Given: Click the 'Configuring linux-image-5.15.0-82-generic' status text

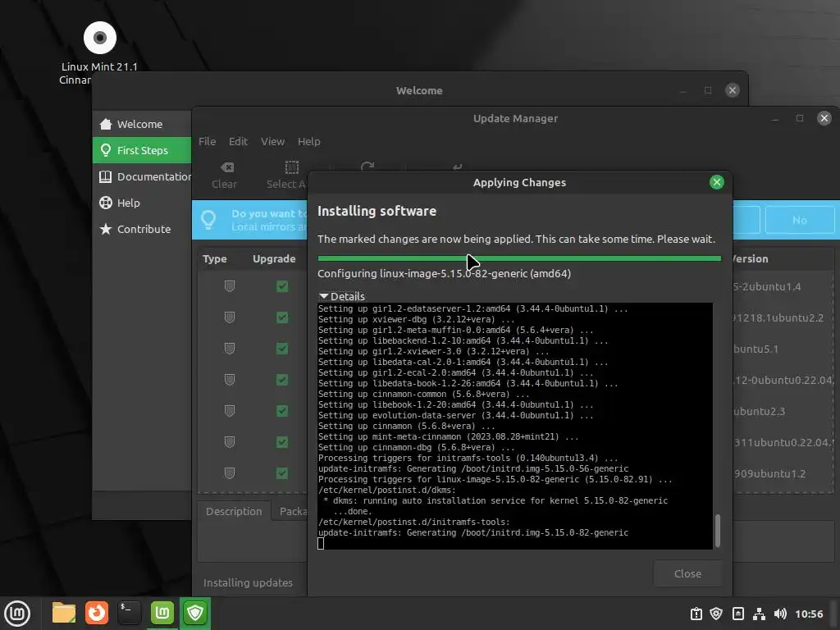Looking at the screenshot, I should 444,274.
